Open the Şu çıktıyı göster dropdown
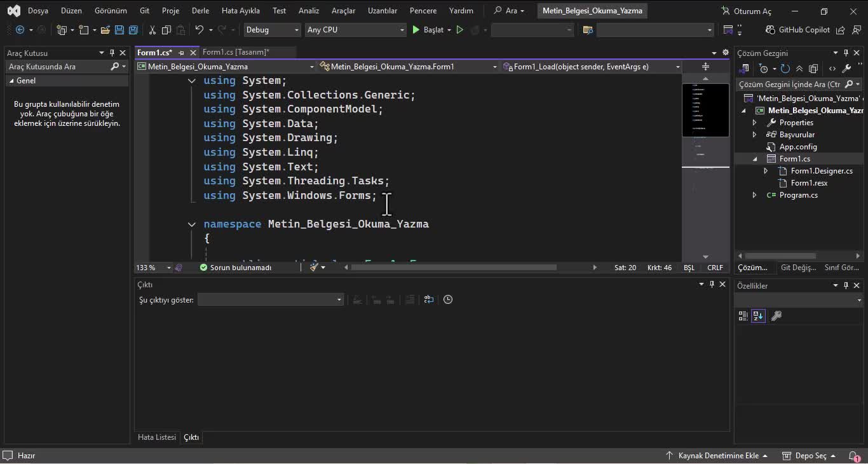868x464 pixels. tap(271, 299)
